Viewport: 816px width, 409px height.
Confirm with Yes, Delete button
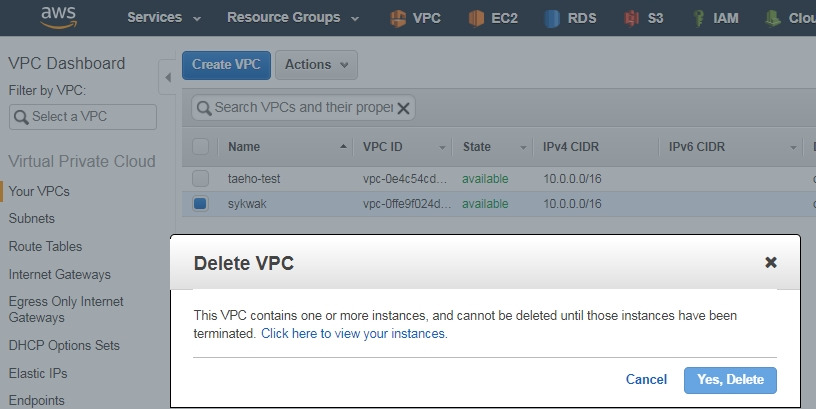coord(730,380)
